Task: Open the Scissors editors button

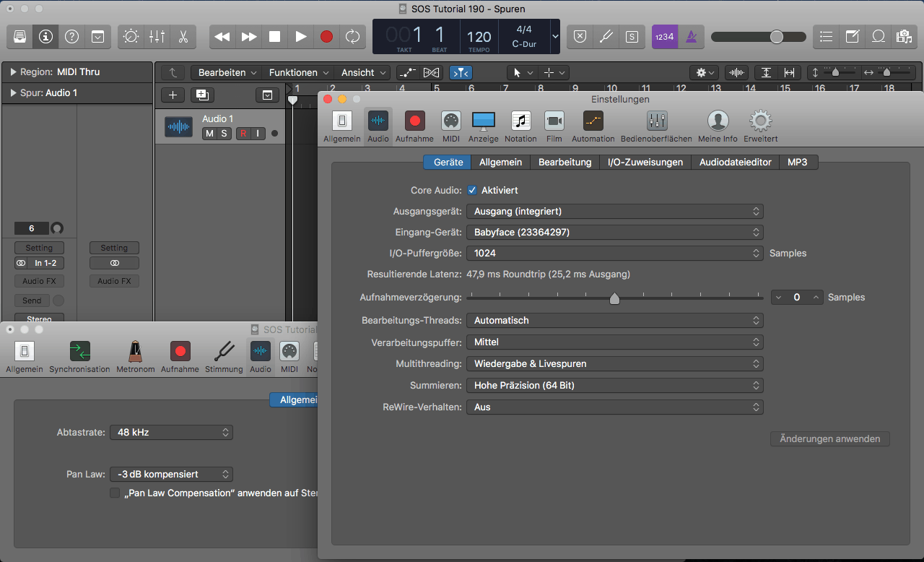Action: pyautogui.click(x=183, y=37)
